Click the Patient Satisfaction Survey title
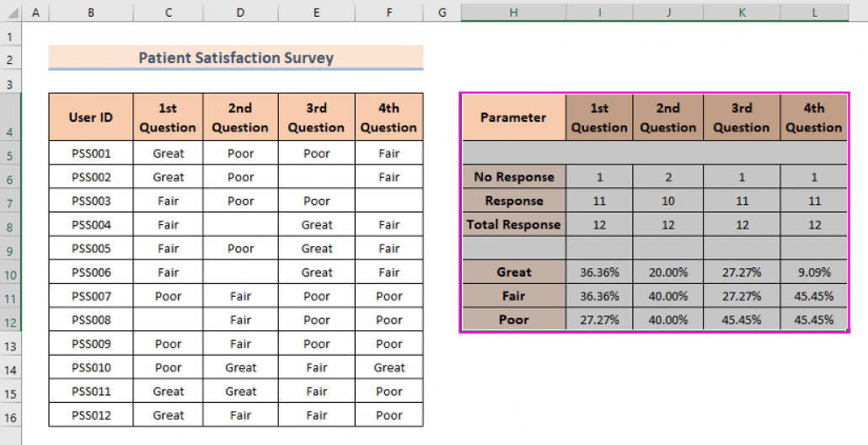868x445 pixels. point(236,57)
